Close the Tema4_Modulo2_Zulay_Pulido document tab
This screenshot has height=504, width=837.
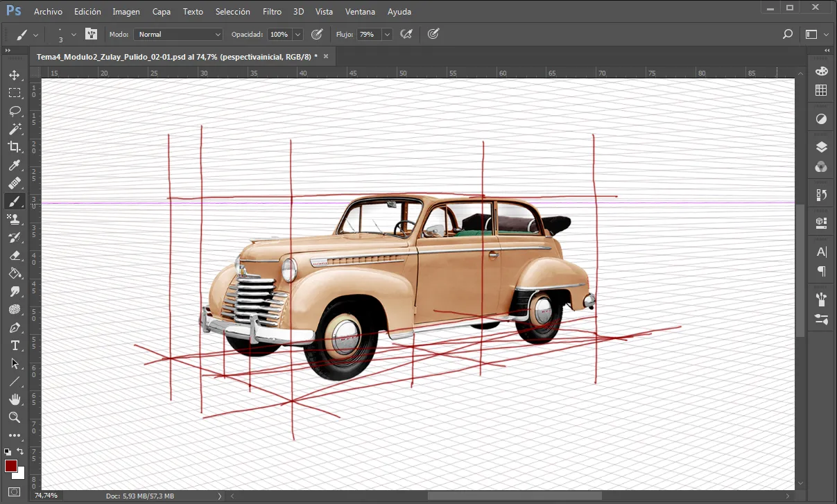[326, 55]
